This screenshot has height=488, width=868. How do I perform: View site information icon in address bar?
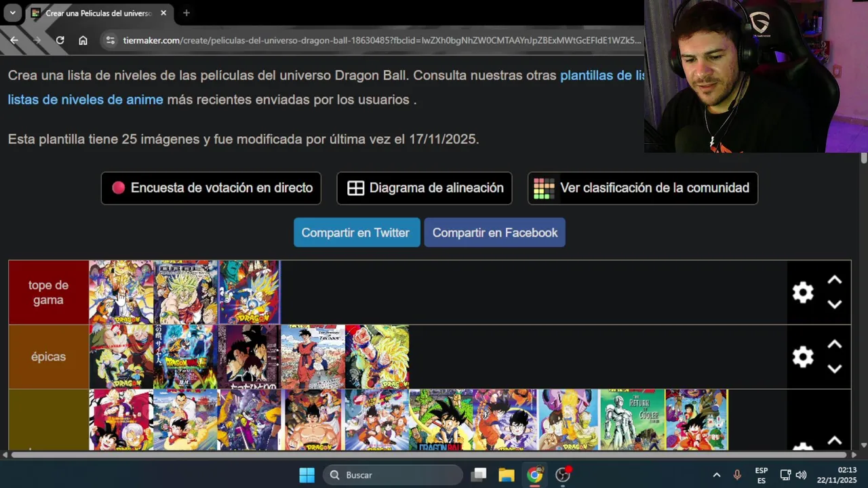click(111, 40)
